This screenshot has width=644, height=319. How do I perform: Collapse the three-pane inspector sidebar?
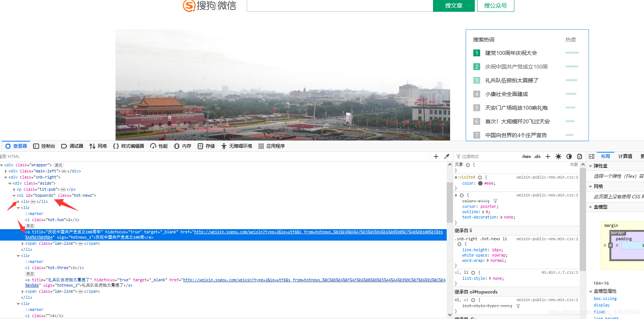(592, 156)
